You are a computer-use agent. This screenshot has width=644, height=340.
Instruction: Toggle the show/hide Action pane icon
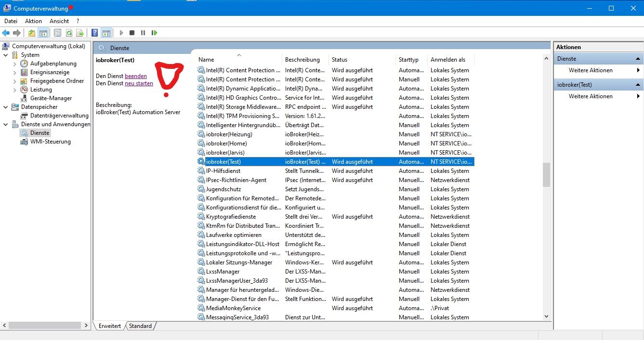coord(106,33)
